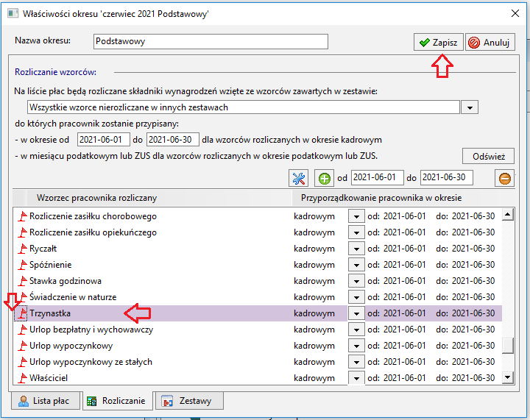This screenshot has height=420, width=530.
Task: Click flag icon beside Urlop bezpłatny i wychowawczy
Action: tap(22, 330)
